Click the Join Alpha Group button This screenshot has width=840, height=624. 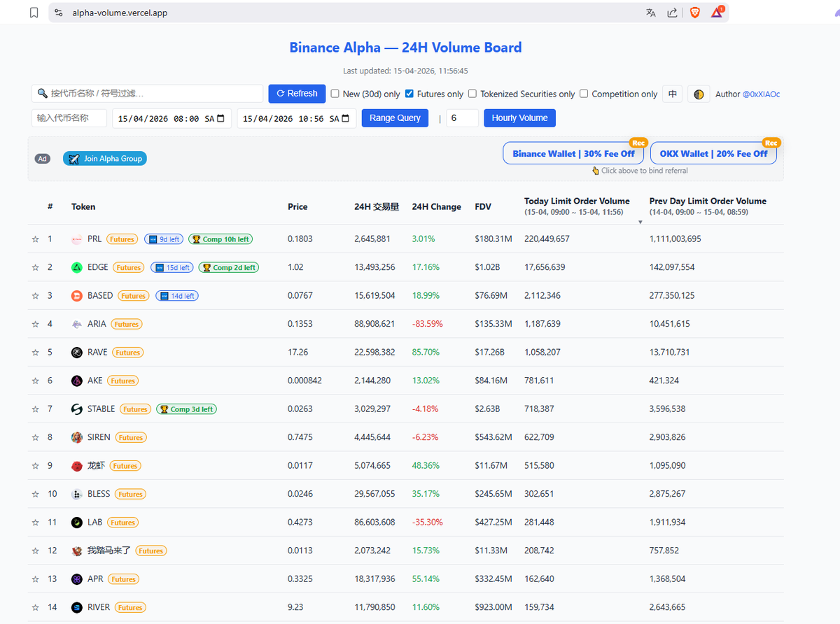(x=105, y=159)
